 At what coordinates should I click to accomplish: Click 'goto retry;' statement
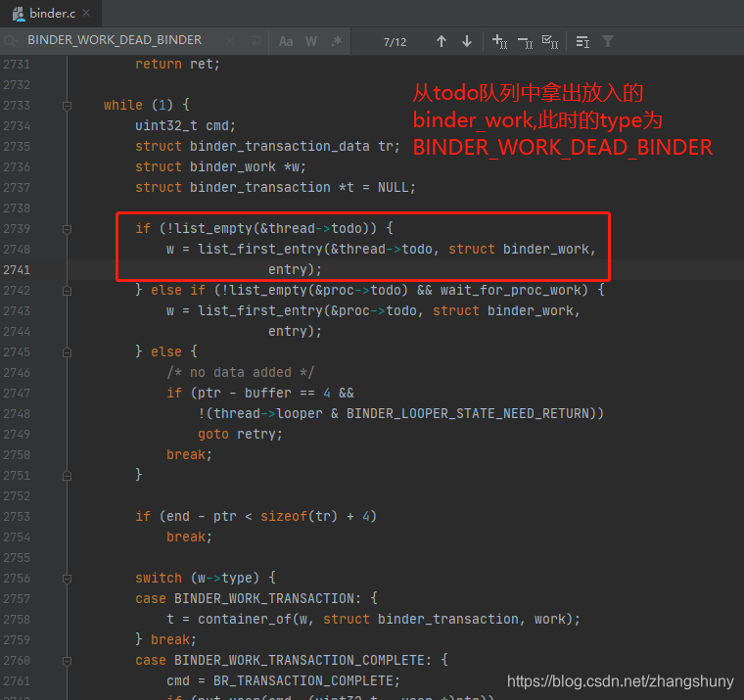240,435
